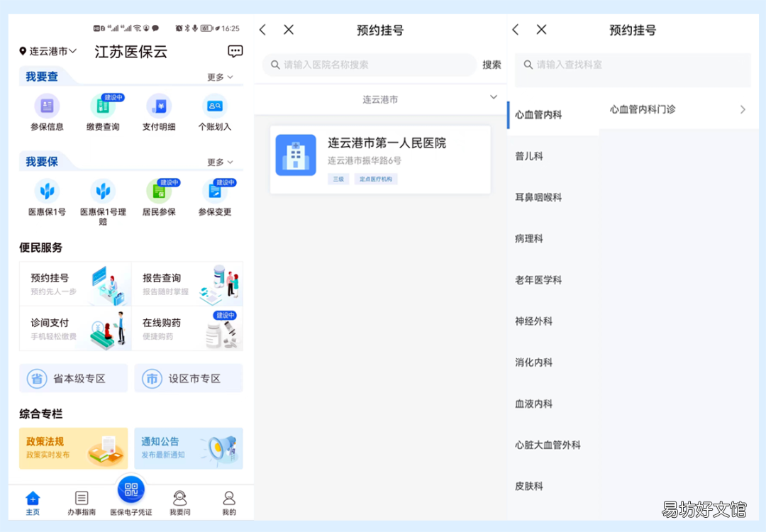
Task: Tap the hospital building icon
Action: click(296, 155)
